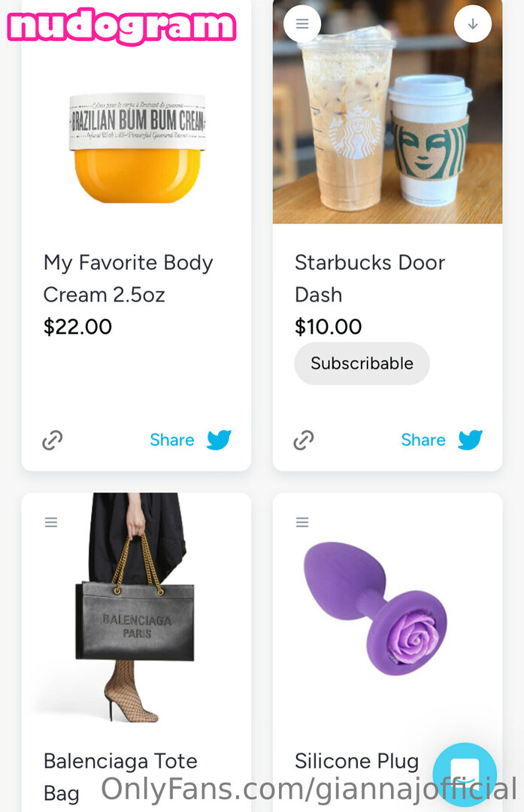Image resolution: width=524 pixels, height=812 pixels.
Task: Copy link for Starbucks Door Dash
Action: tap(304, 440)
